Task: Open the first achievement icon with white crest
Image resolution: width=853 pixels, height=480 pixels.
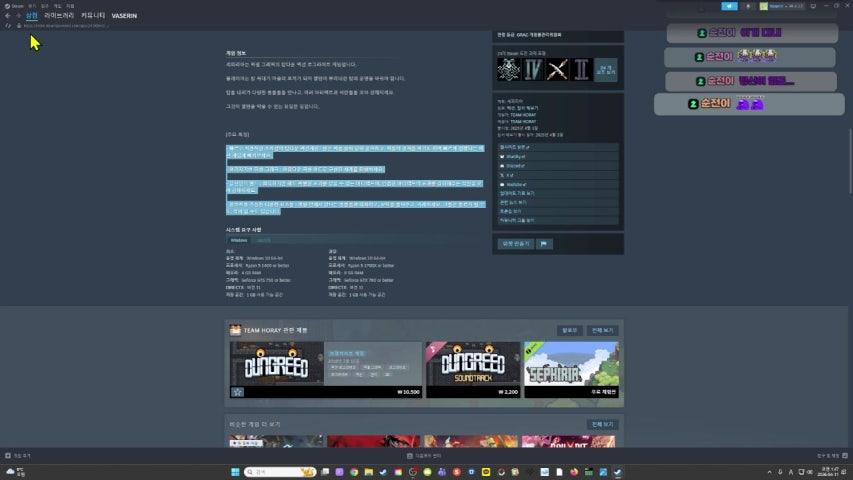Action: pos(509,70)
